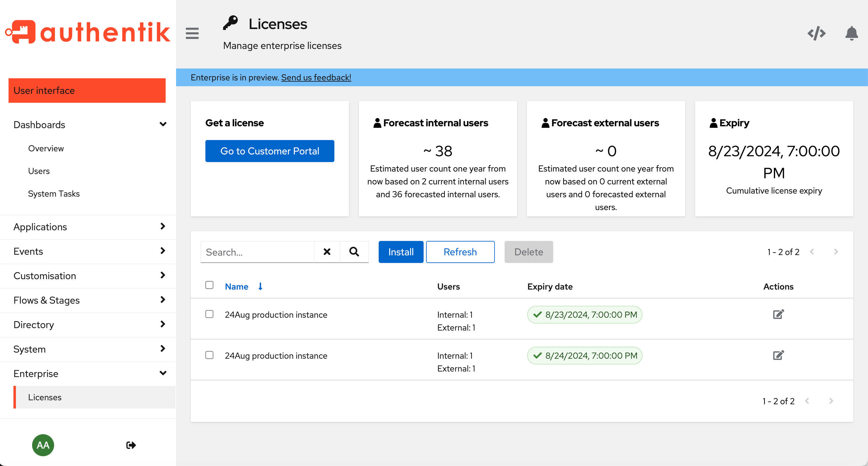Toggle the header row master checkbox
Screen dimensions: 868x466
(210, 286)
